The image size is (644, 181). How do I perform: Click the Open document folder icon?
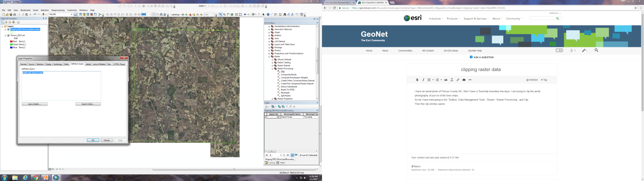(7, 14)
